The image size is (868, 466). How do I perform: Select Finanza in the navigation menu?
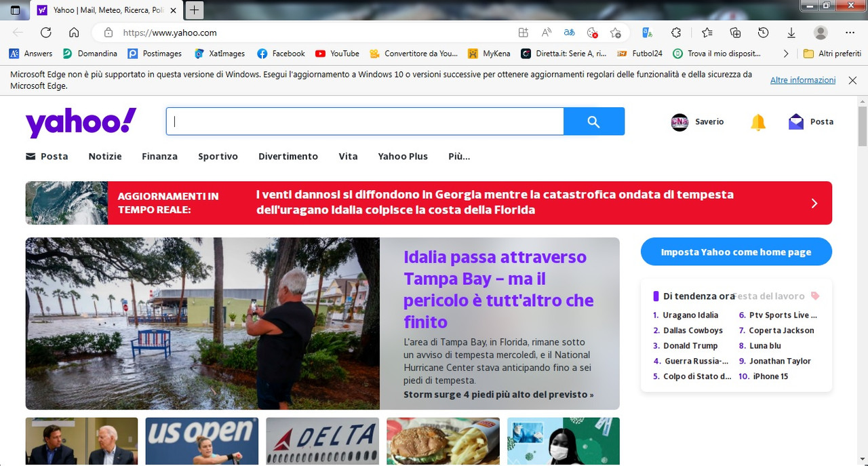click(x=159, y=156)
